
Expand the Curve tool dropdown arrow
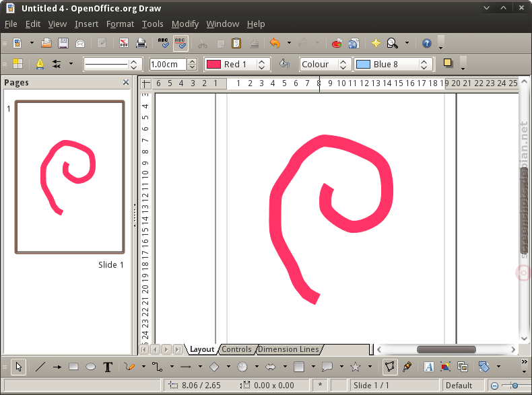point(144,367)
